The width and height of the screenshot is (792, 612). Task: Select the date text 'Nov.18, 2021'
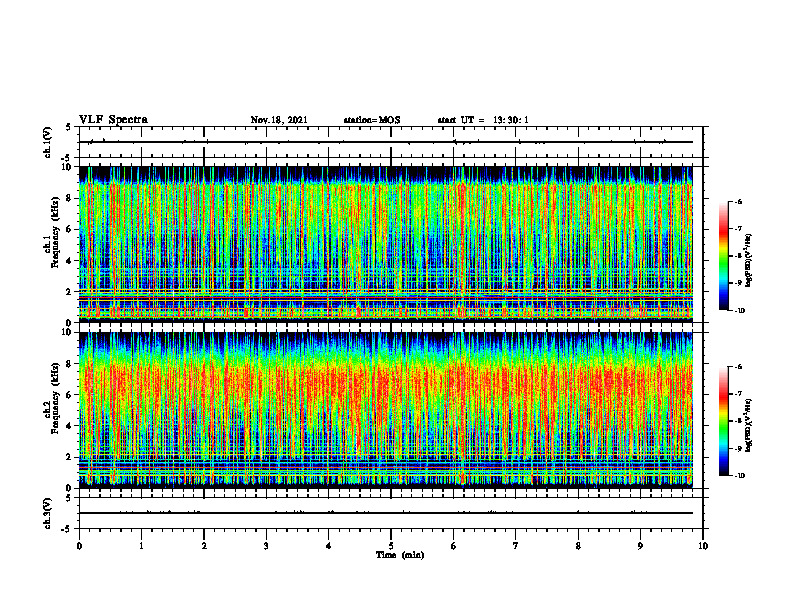coord(279,120)
